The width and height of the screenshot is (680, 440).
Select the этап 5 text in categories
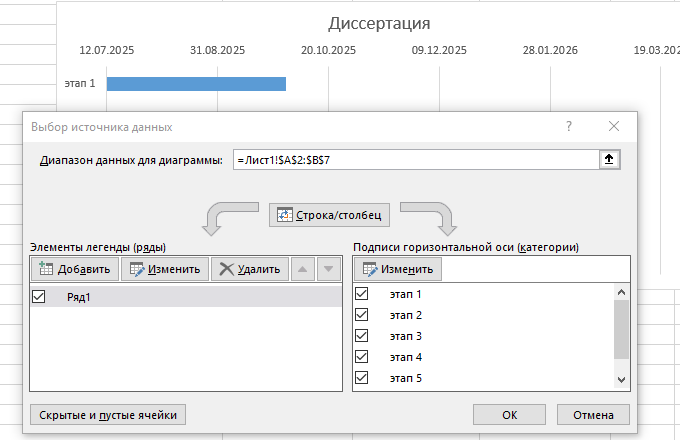click(x=405, y=378)
